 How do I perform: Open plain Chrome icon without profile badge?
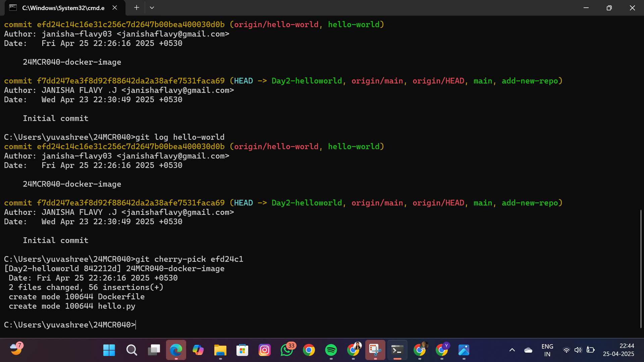pos(309,350)
